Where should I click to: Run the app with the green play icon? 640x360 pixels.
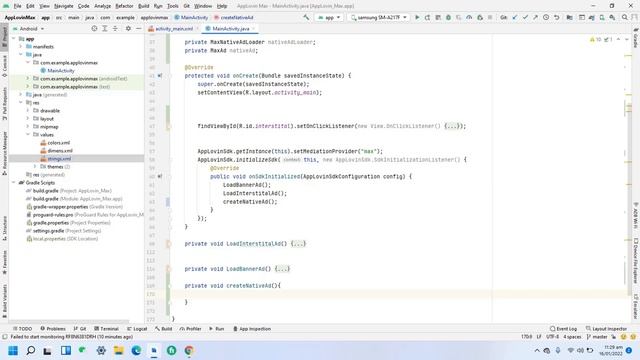click(x=417, y=18)
